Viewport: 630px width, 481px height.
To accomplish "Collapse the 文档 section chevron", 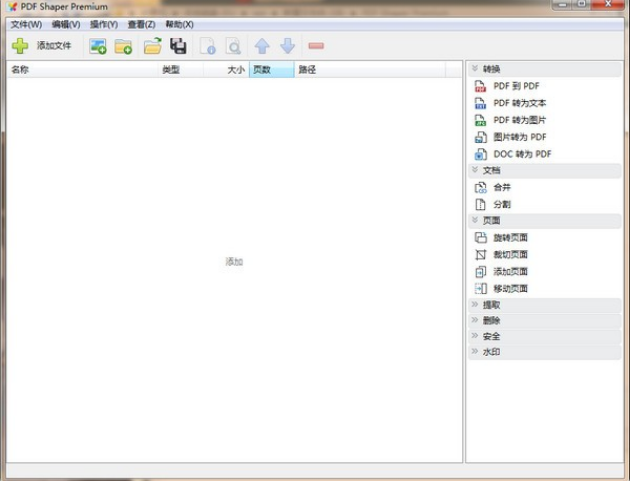I will [475, 170].
